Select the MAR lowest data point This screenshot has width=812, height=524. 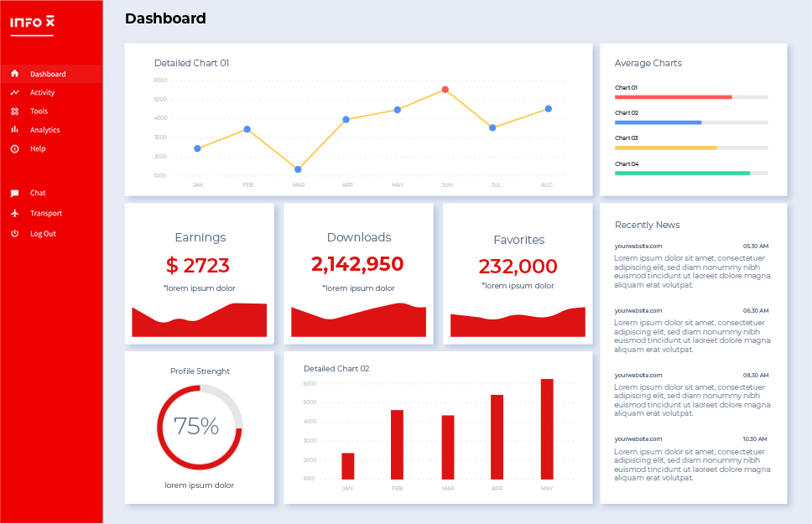(x=298, y=169)
